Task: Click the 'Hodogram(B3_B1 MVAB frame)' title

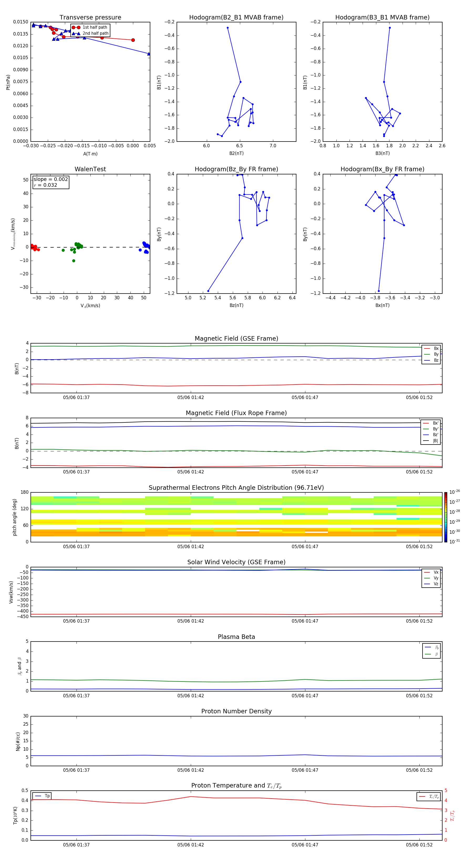Action: 382,18
